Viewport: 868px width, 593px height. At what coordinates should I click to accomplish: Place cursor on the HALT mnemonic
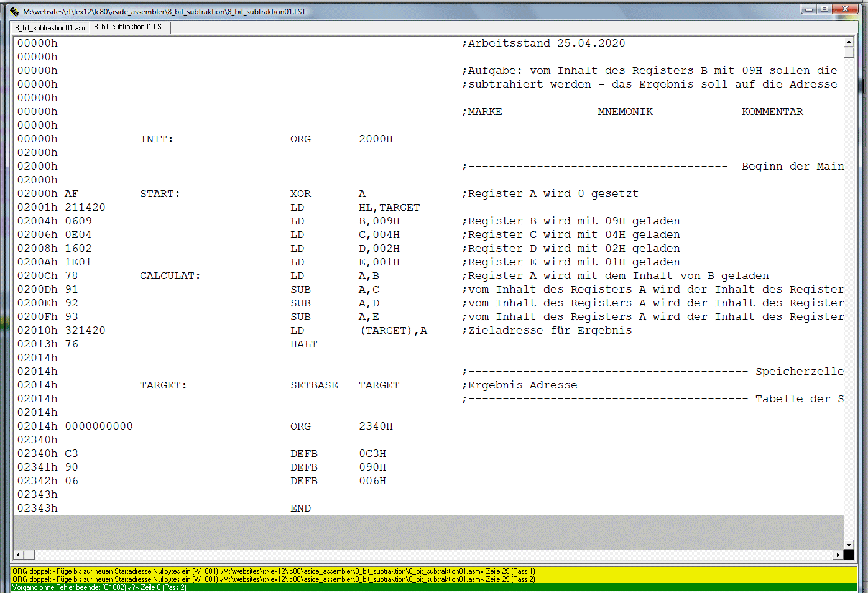[x=303, y=344]
